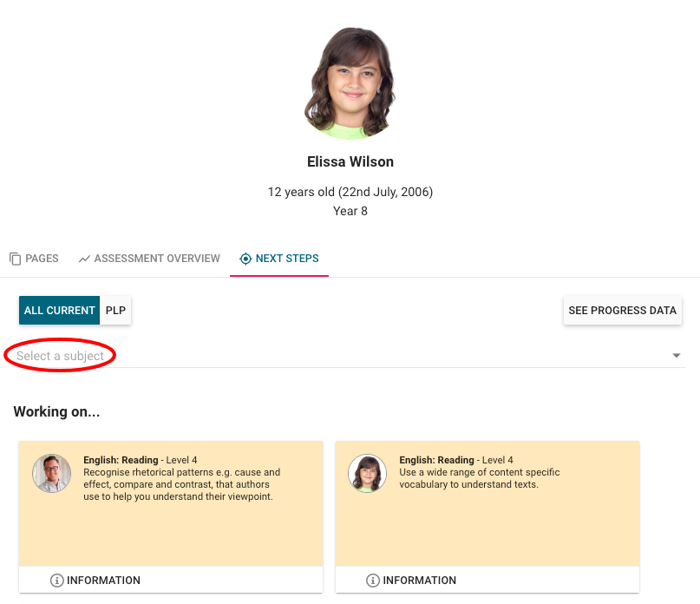
Task: Click info icon on content vocabulary card
Action: pyautogui.click(x=373, y=581)
